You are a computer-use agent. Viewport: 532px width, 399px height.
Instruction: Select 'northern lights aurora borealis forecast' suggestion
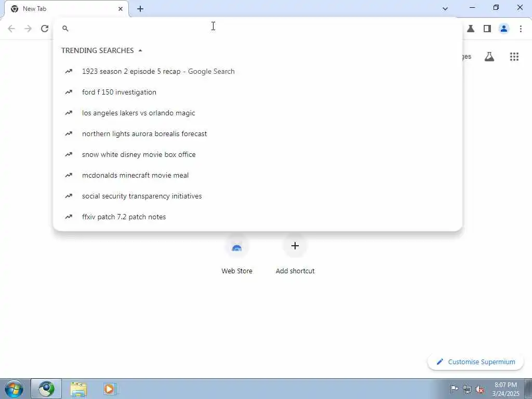tap(258, 134)
